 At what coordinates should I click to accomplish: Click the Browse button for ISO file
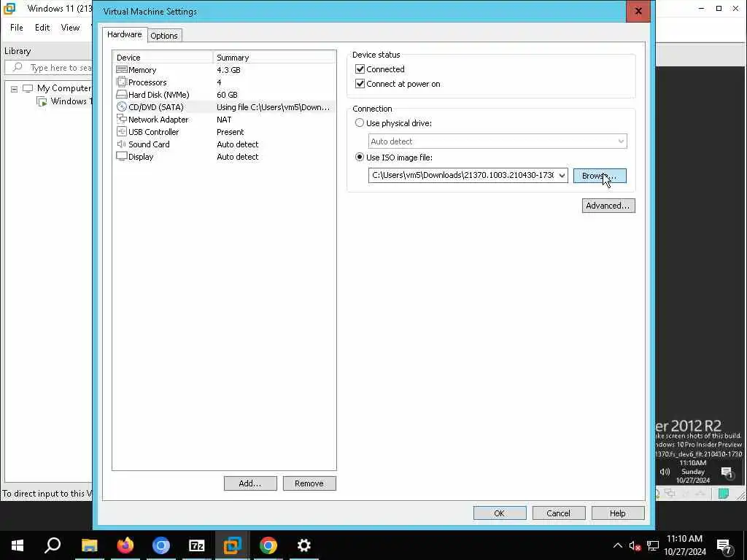click(x=600, y=176)
